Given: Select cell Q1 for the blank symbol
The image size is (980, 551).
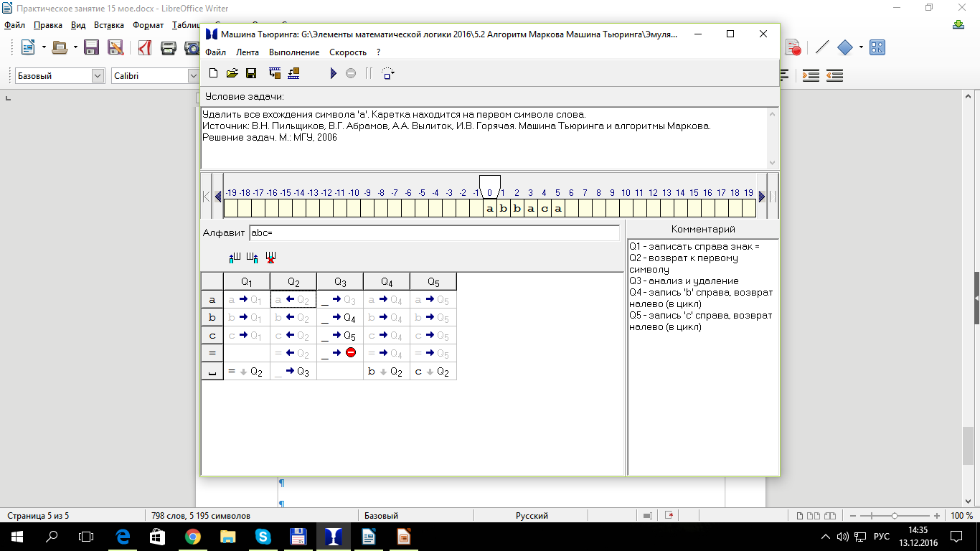Looking at the screenshot, I should click(x=247, y=371).
